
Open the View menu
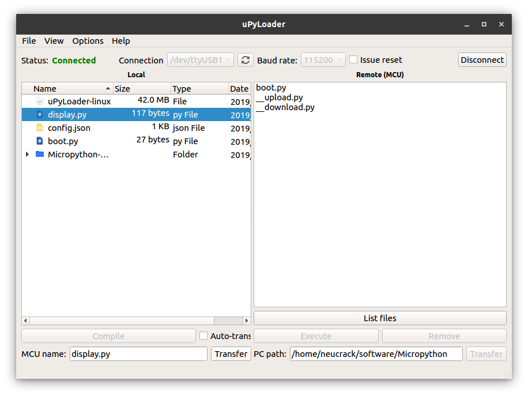coord(54,41)
